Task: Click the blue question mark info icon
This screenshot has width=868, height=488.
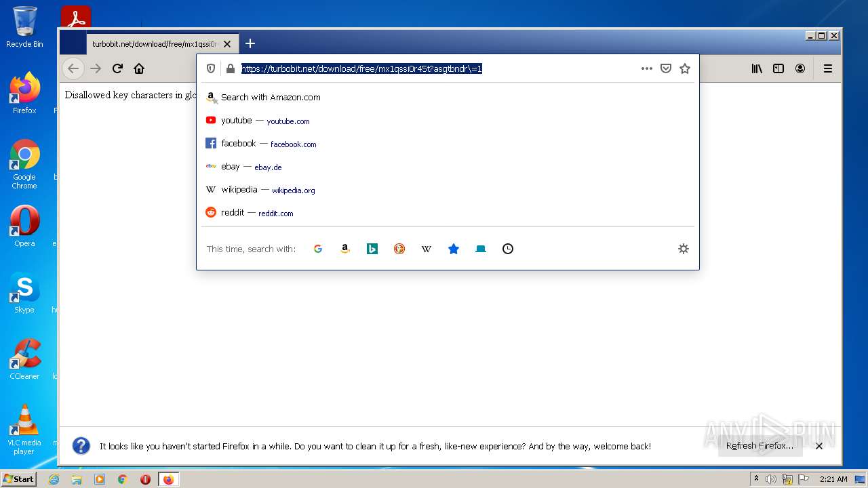Action: tap(81, 445)
